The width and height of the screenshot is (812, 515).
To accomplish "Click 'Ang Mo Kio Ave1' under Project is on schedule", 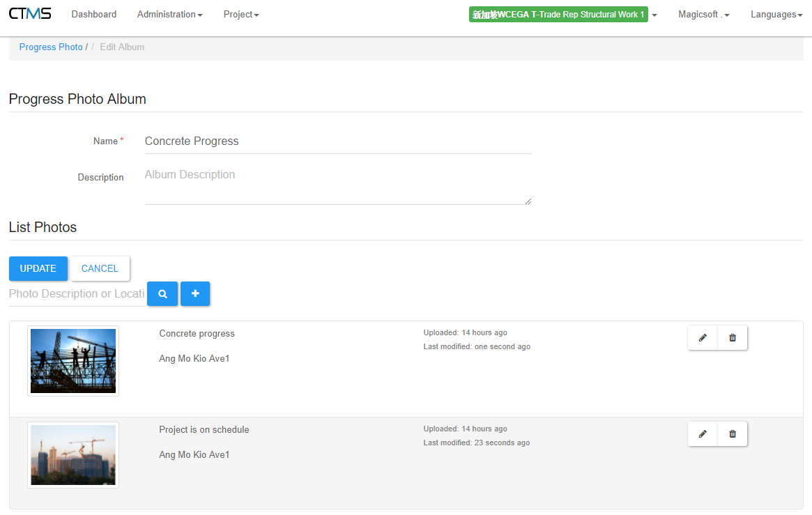I will point(194,455).
